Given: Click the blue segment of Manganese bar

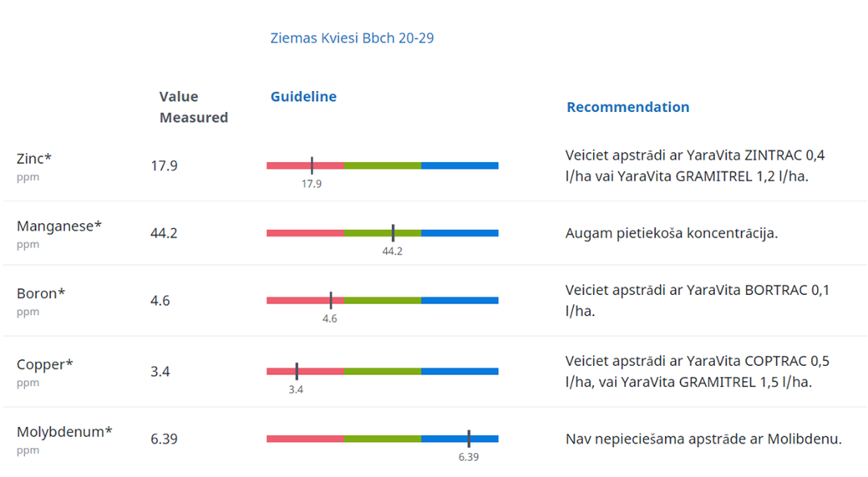Looking at the screenshot, I should point(459,233).
